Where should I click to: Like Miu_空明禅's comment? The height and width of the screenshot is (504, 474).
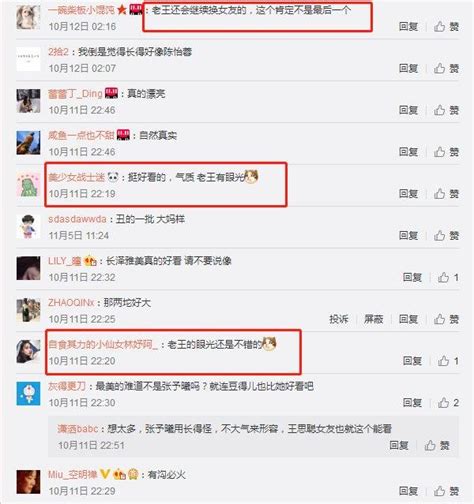(446, 491)
